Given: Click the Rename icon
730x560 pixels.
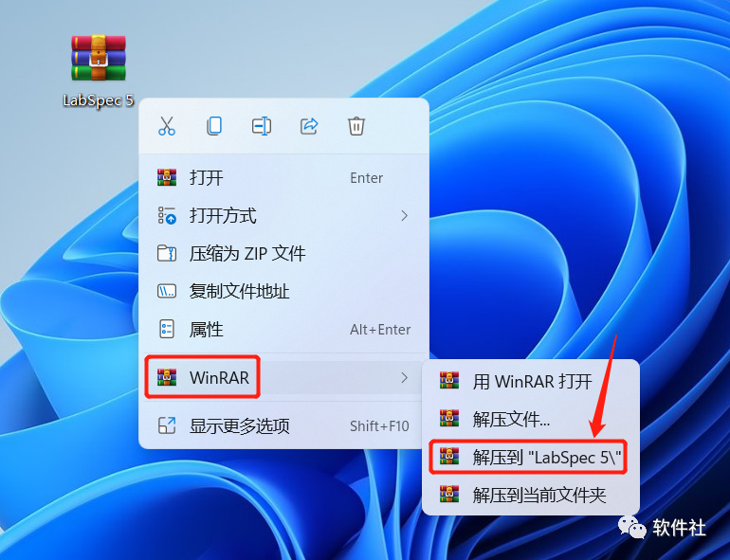Looking at the screenshot, I should pyautogui.click(x=262, y=126).
